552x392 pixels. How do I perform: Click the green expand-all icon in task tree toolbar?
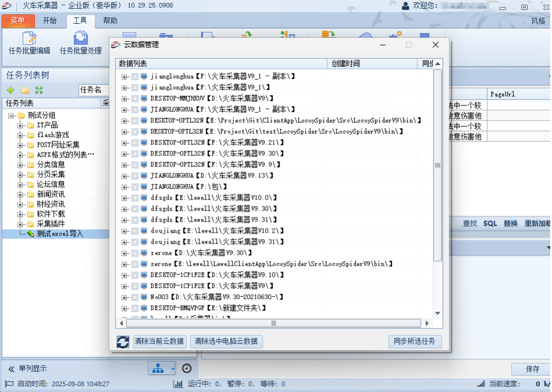click(39, 90)
